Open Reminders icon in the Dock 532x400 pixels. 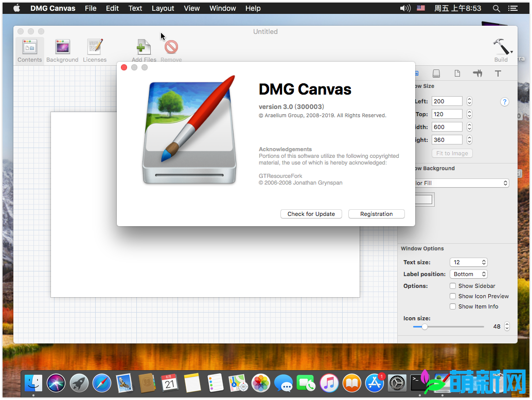(216, 383)
